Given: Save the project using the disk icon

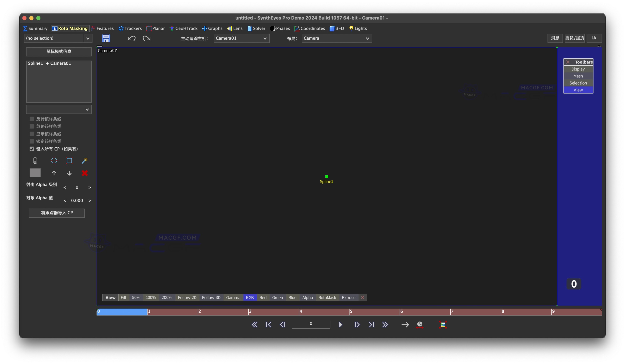Looking at the screenshot, I should 106,38.
